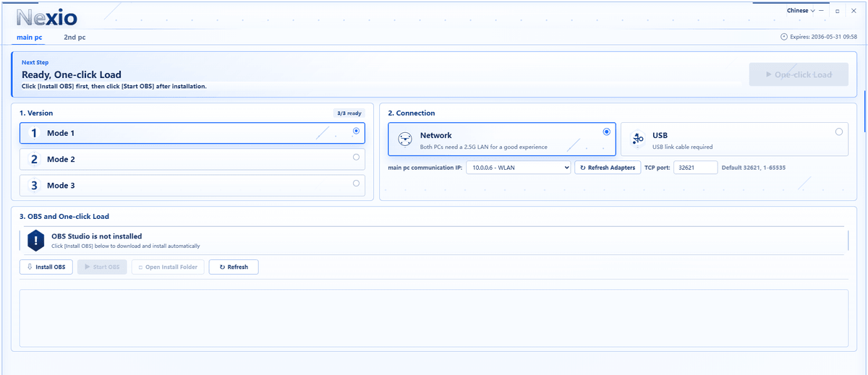The image size is (868, 375).
Task: Click the '1. Version' section title
Action: click(x=36, y=113)
